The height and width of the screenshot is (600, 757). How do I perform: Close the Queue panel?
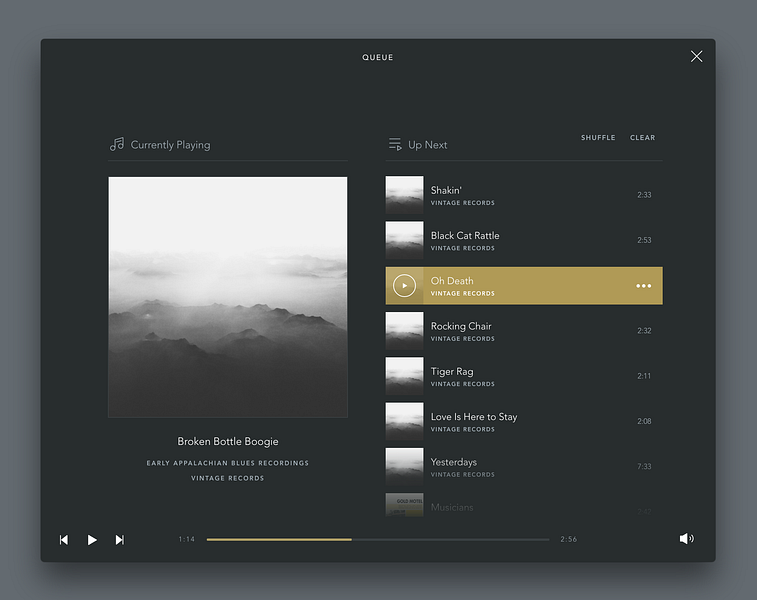(x=696, y=56)
